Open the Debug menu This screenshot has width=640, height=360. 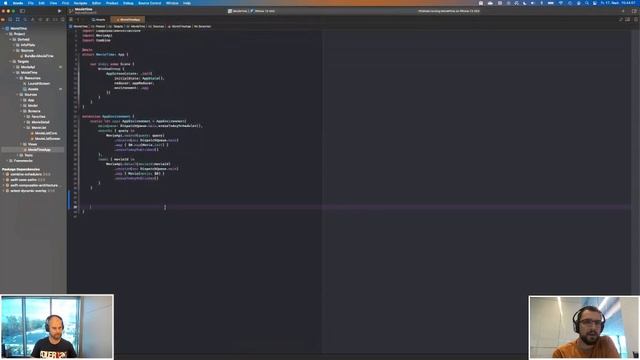[x=128, y=3]
